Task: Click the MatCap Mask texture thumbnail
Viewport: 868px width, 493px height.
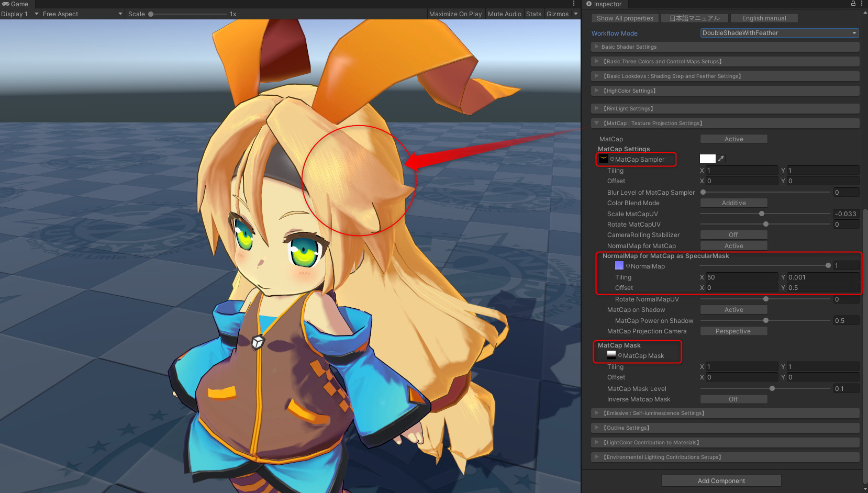Action: pyautogui.click(x=611, y=355)
